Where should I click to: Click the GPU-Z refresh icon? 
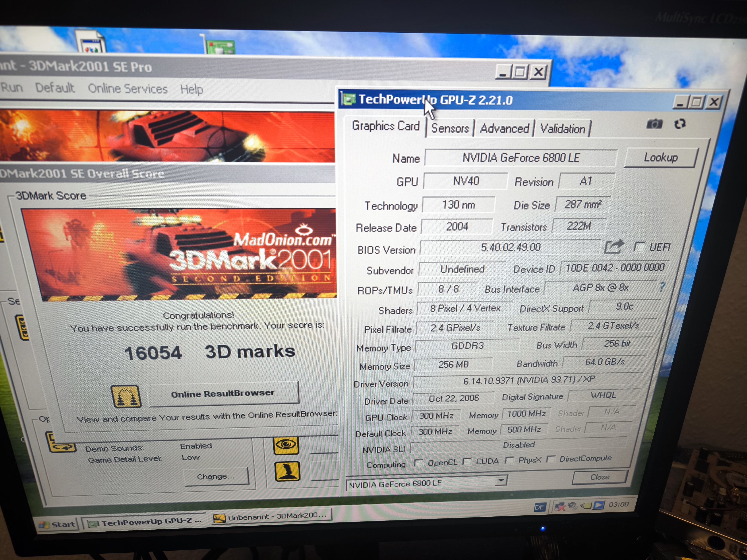[680, 124]
